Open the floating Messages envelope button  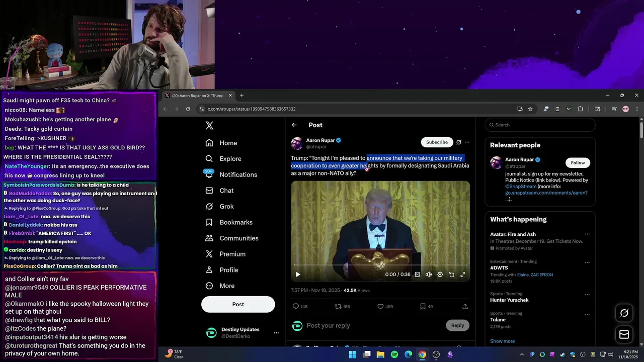pos(624,334)
